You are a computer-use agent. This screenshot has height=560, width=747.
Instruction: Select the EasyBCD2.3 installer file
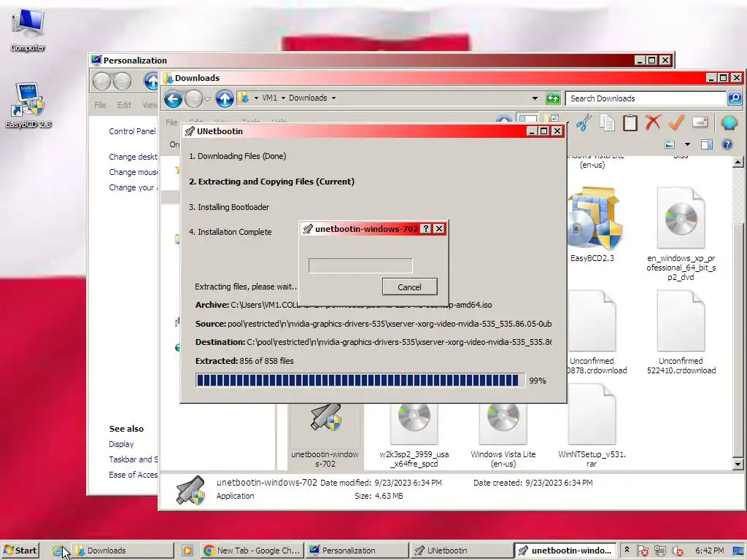point(592,225)
